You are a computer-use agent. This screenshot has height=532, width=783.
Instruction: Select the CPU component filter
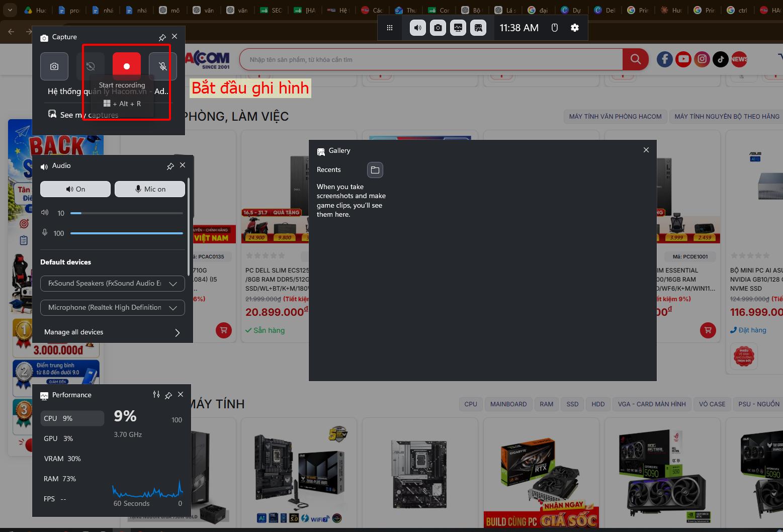click(x=471, y=404)
